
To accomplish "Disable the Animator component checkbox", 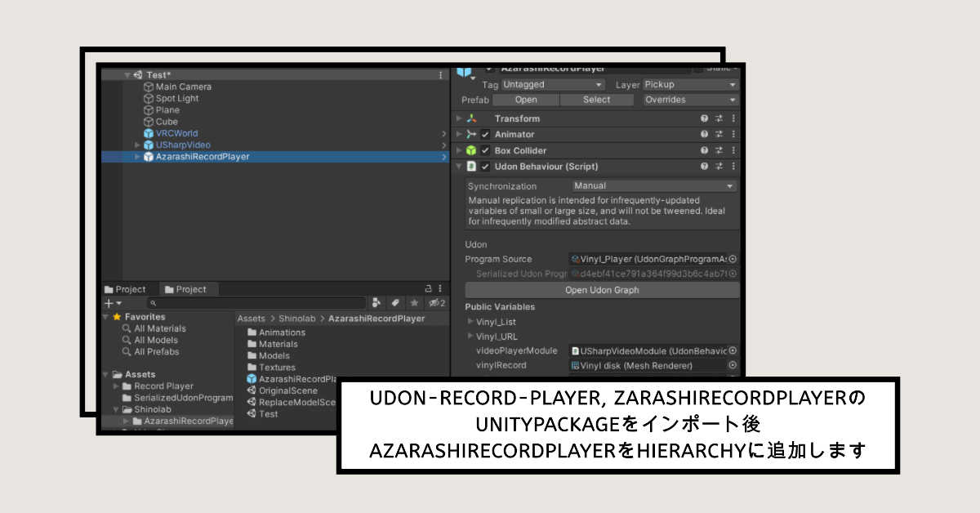I will pos(486,134).
